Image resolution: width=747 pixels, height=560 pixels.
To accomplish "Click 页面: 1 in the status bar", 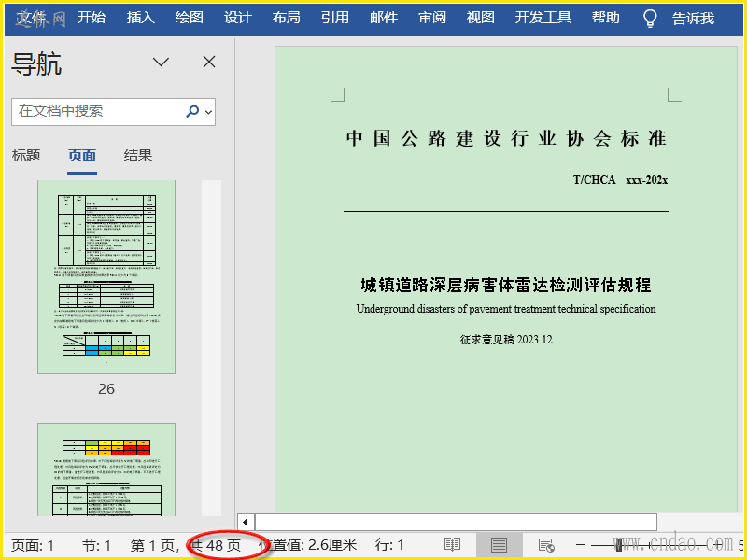I will (33, 545).
